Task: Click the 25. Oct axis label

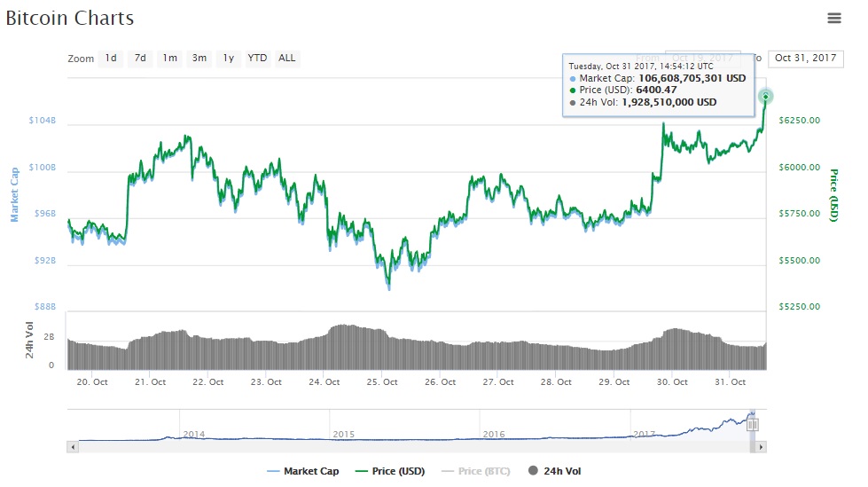Action: (x=382, y=381)
